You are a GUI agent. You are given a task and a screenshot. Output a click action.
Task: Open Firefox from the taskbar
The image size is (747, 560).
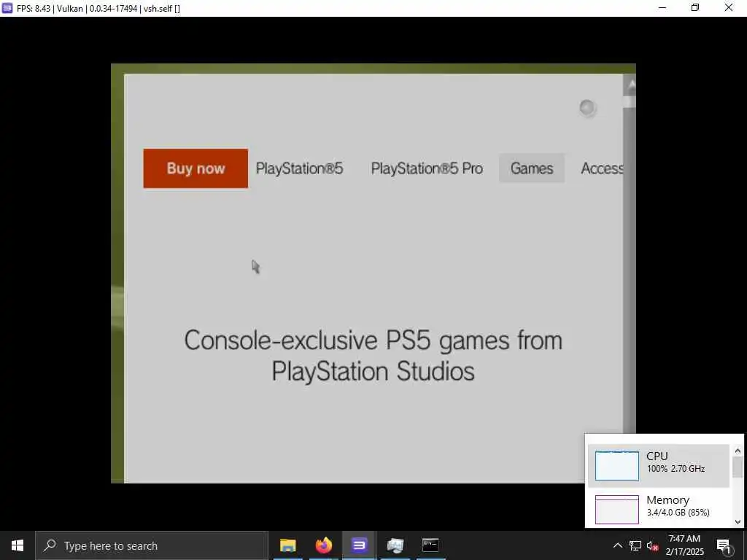tap(323, 545)
